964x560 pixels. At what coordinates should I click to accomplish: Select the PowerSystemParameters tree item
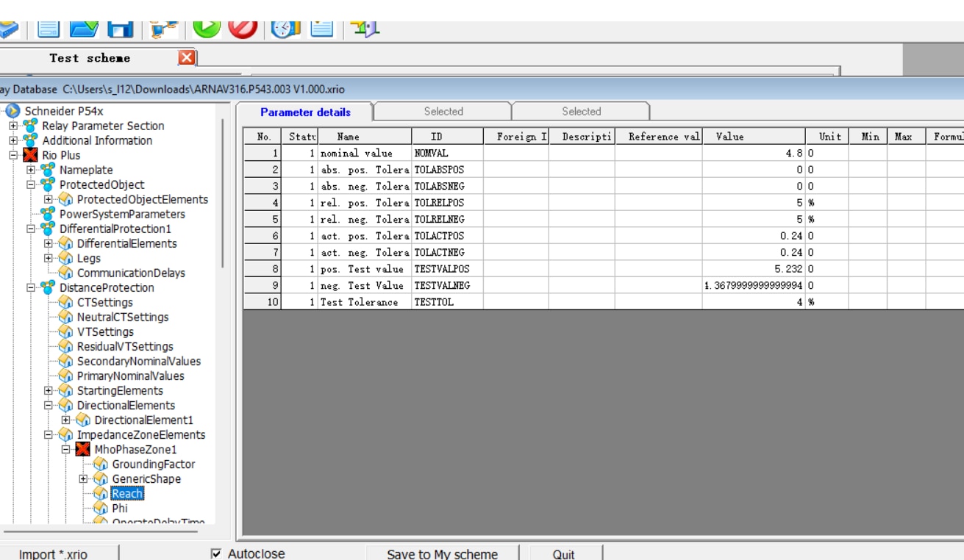[x=122, y=214]
